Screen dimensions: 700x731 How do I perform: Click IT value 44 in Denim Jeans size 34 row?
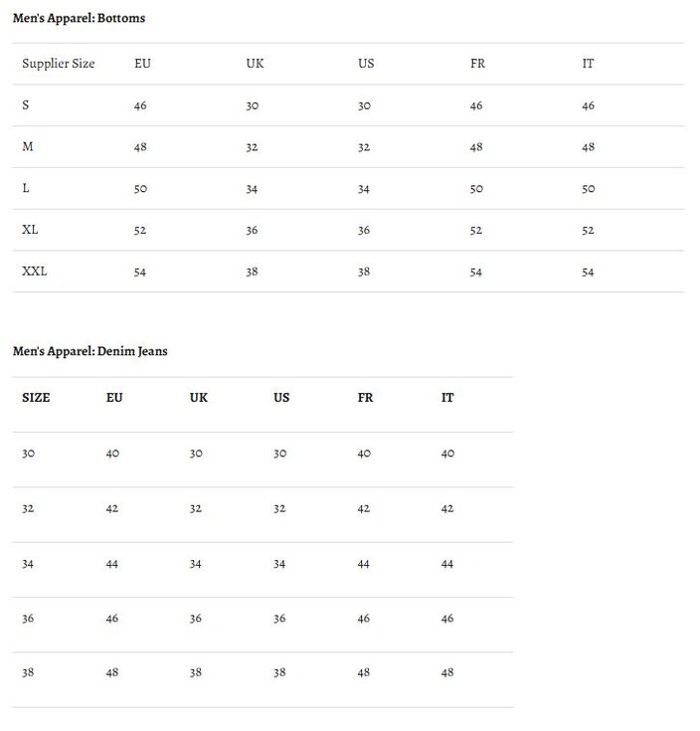click(x=447, y=564)
